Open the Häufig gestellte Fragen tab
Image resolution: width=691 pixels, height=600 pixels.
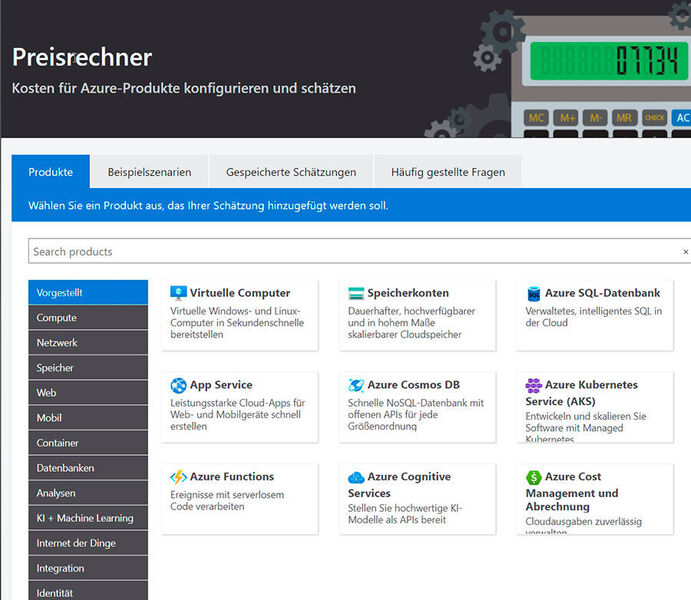(x=448, y=172)
